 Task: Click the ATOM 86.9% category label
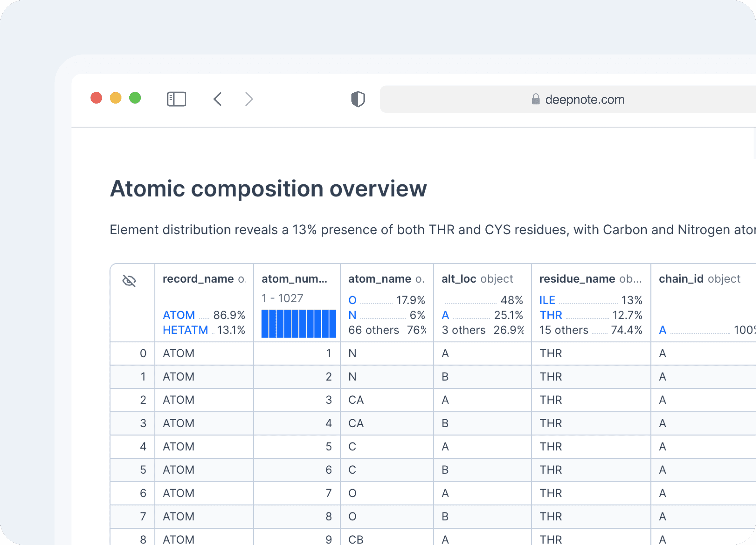[179, 315]
